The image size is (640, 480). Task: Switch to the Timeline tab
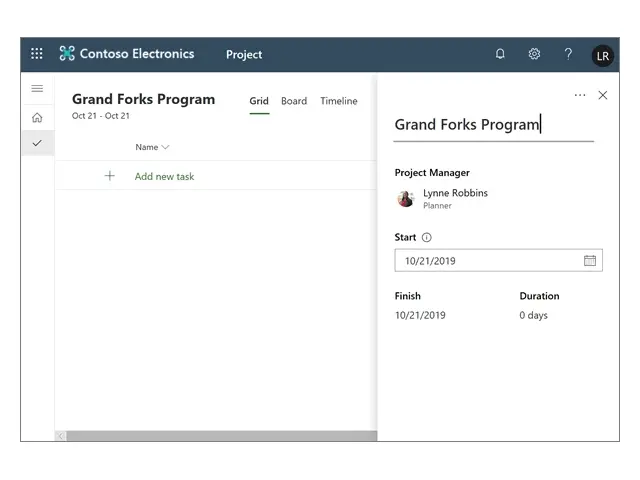pos(338,101)
